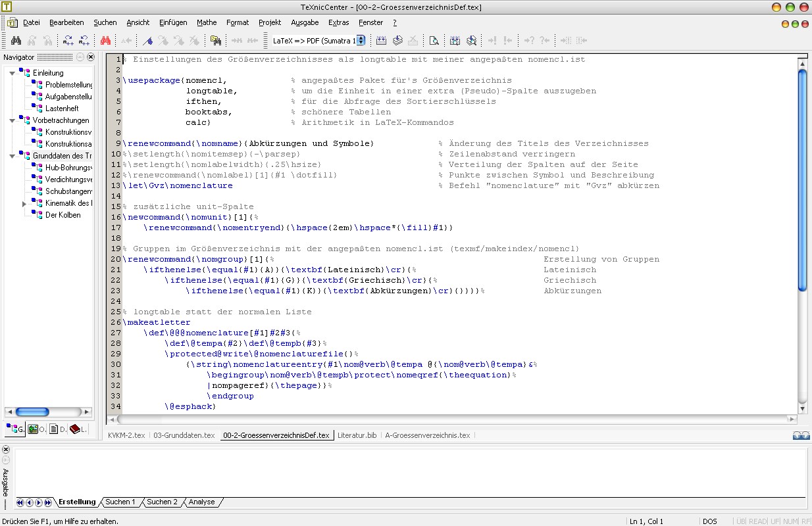Click the window switcher icon right of file tabs

pos(800,435)
